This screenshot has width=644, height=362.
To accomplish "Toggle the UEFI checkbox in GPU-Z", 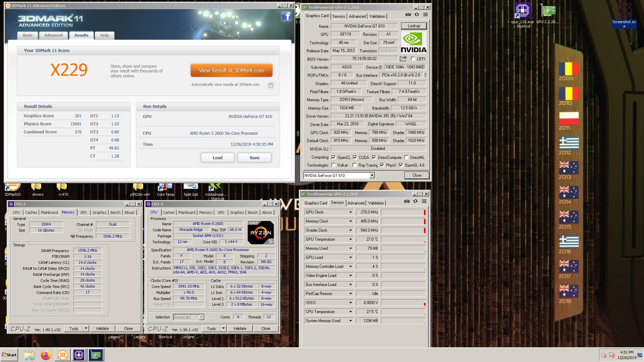I will 413,59.
